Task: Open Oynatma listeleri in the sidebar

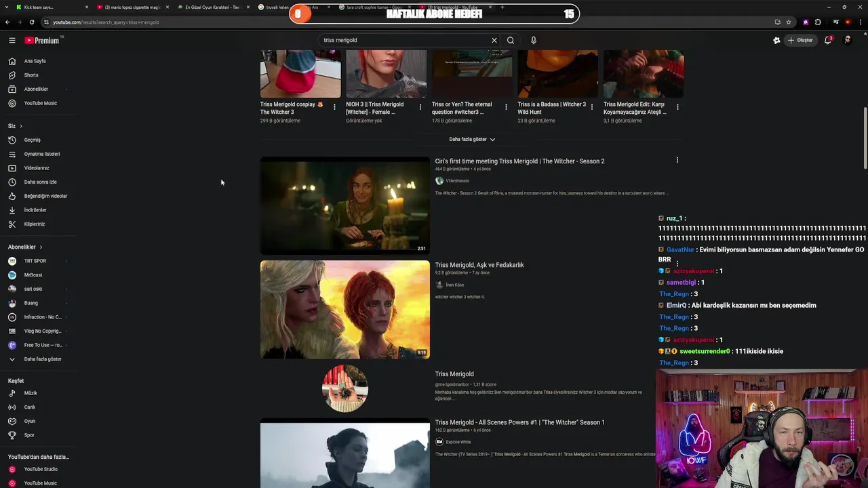Action: pos(42,154)
